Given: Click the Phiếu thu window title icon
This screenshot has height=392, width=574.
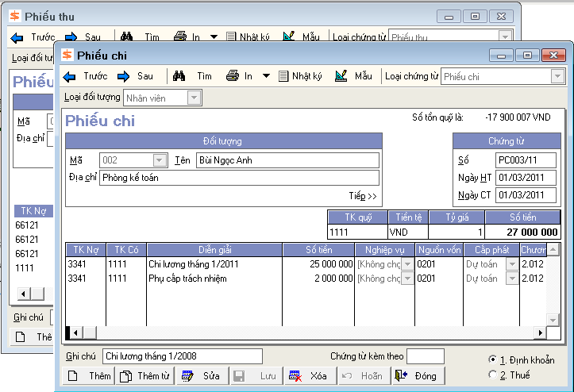Looking at the screenshot, I should pyautogui.click(x=15, y=16).
